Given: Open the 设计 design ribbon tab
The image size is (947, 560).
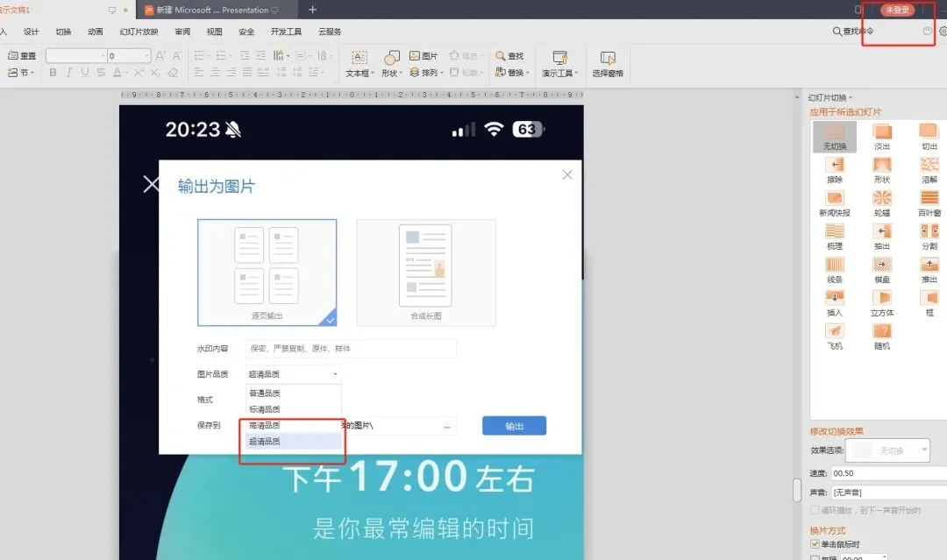Looking at the screenshot, I should coord(31,32).
